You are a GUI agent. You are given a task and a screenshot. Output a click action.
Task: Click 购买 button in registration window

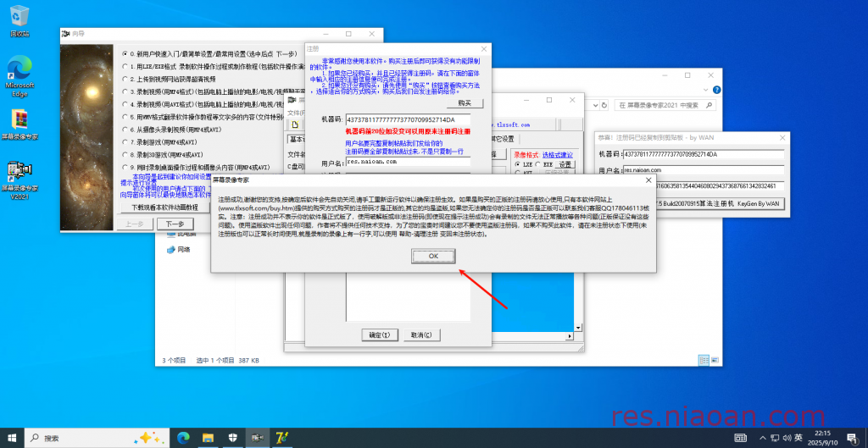(x=465, y=103)
